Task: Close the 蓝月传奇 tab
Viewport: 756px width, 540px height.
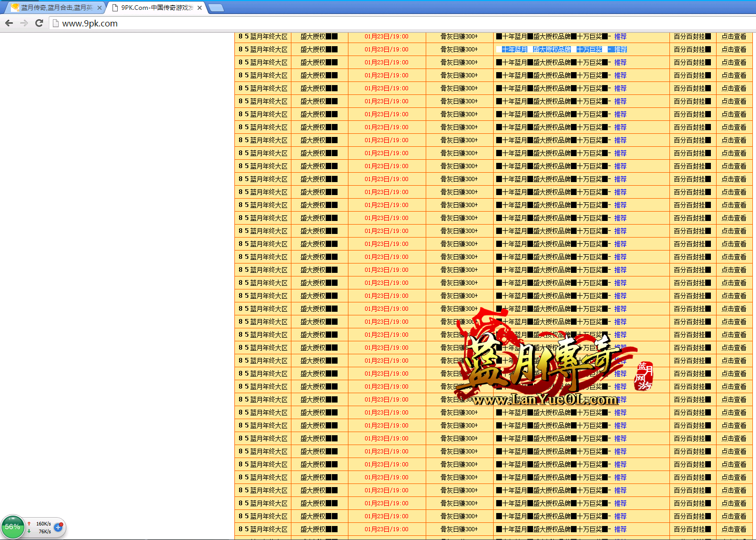Action: coord(100,8)
